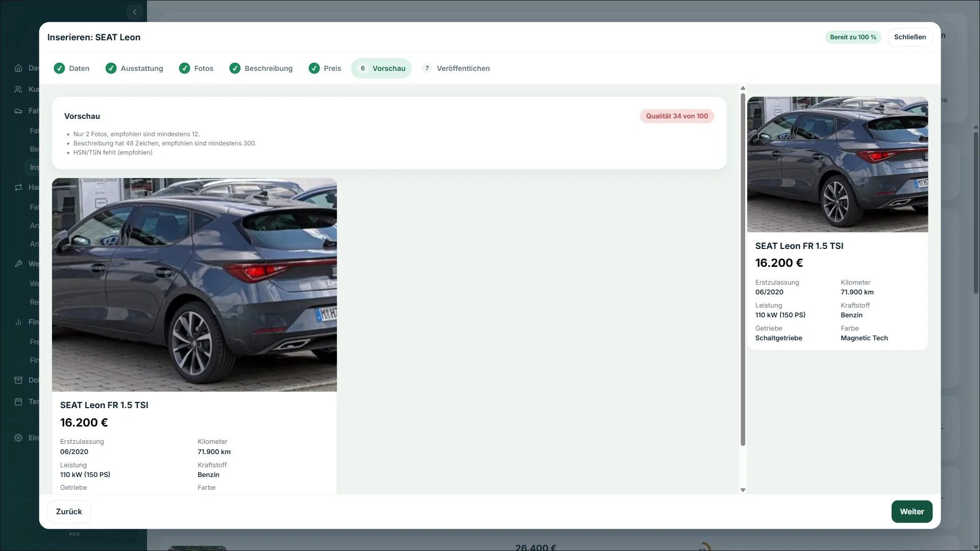This screenshot has height=551, width=980.
Task: Open the workshop wrench icon in sidebar
Action: pyautogui.click(x=18, y=264)
